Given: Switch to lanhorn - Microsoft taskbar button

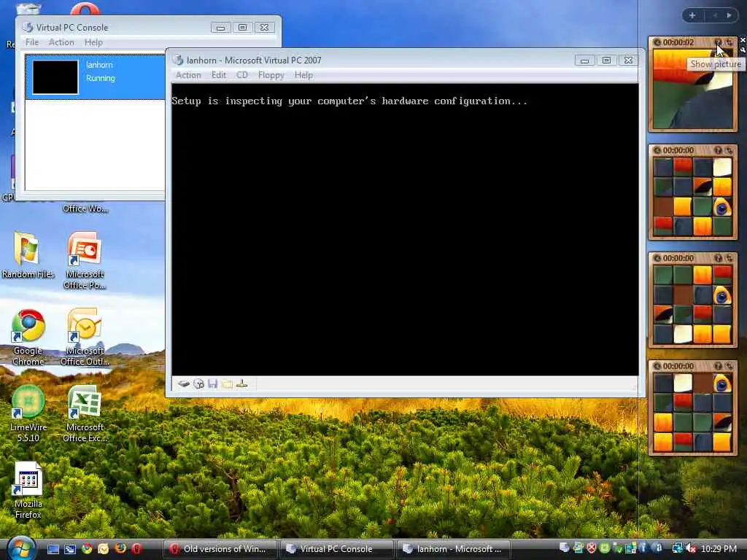Looking at the screenshot, I should coord(454,549).
